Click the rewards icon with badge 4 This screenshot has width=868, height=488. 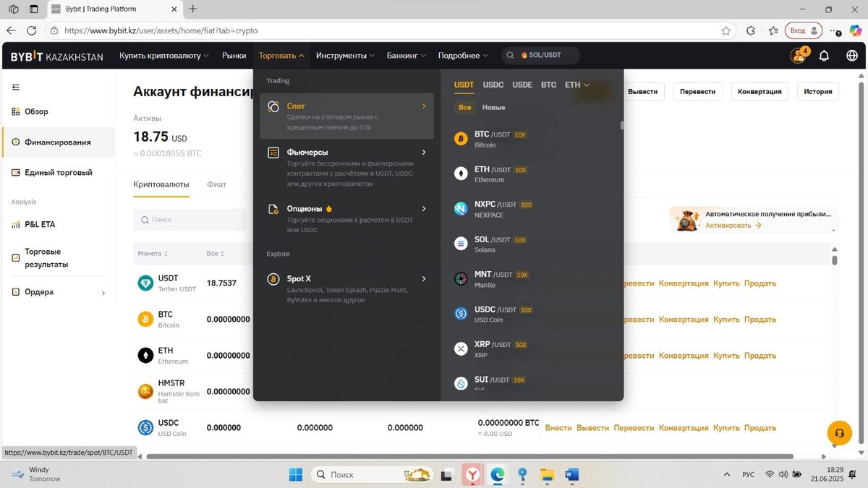coord(799,55)
